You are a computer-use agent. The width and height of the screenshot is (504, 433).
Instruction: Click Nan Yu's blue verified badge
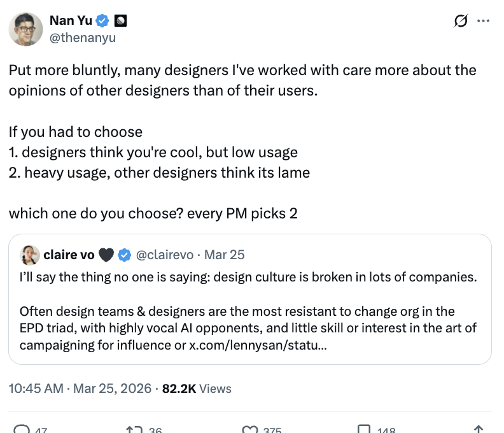pyautogui.click(x=103, y=22)
